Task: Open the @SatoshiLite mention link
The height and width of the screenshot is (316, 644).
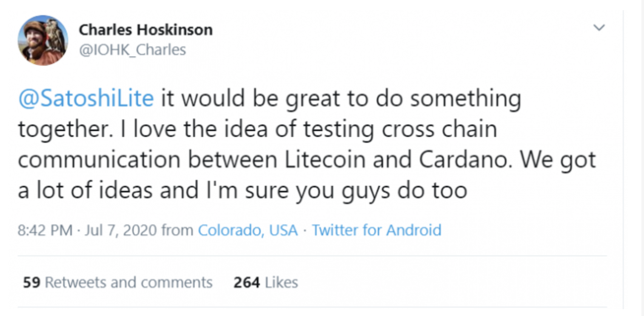Action: [85, 98]
